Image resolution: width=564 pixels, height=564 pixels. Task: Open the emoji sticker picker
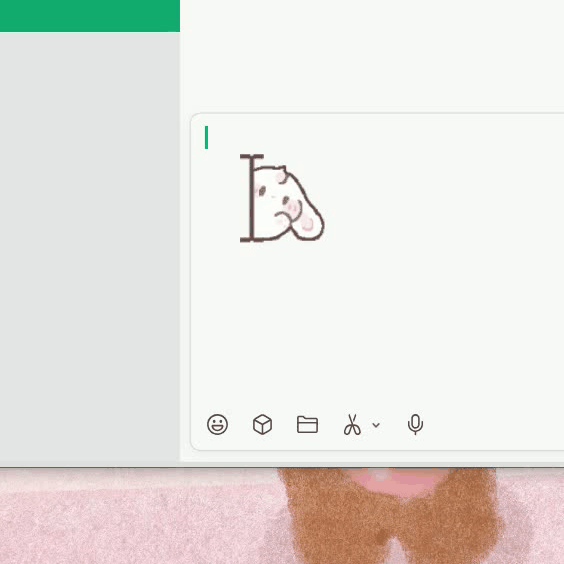click(217, 424)
